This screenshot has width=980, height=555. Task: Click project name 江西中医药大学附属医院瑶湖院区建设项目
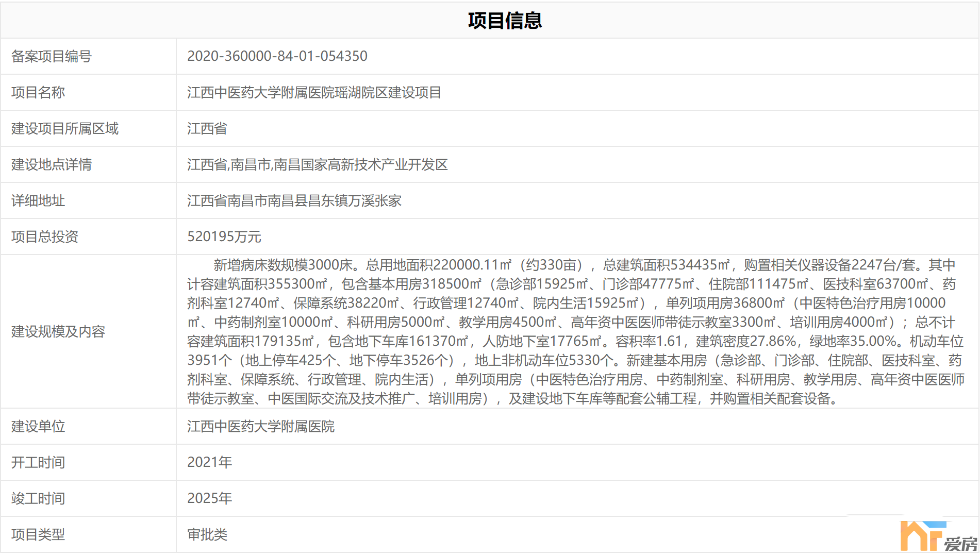point(314,92)
